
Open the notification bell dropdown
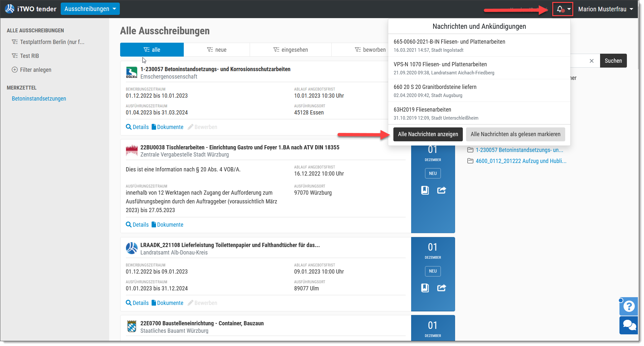[x=563, y=9]
